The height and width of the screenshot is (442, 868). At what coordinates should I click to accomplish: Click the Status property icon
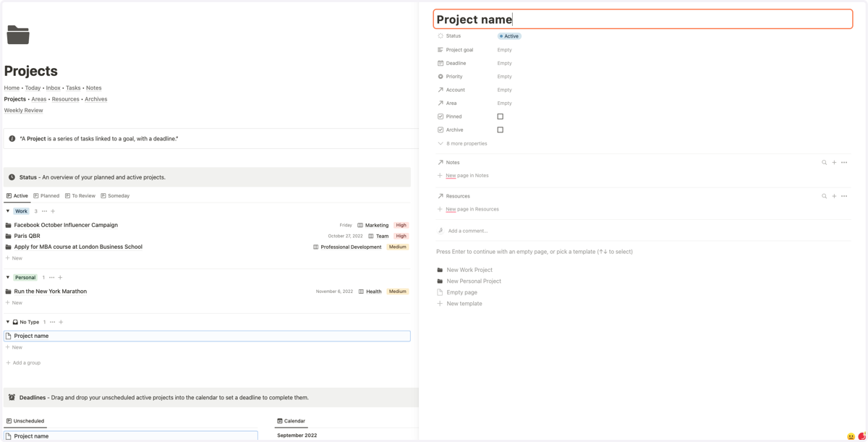coord(441,36)
